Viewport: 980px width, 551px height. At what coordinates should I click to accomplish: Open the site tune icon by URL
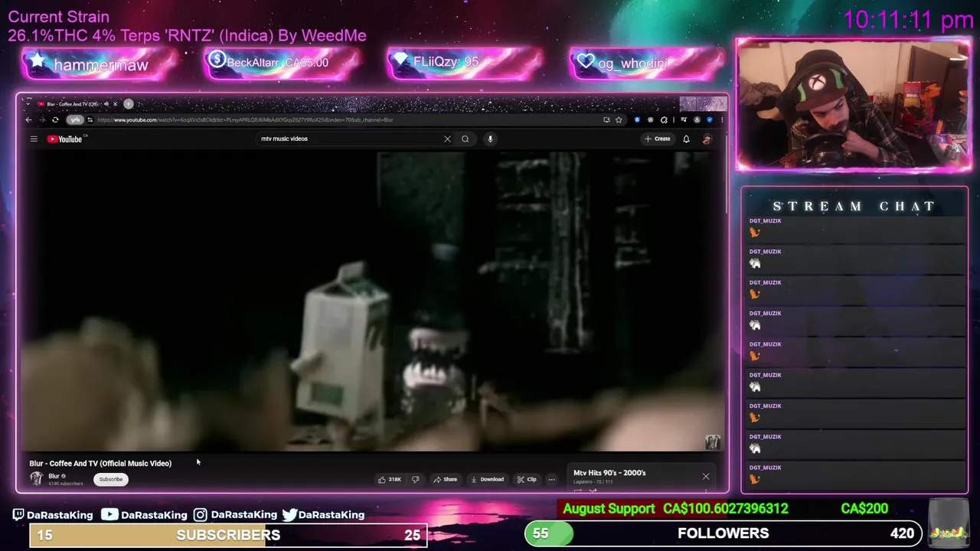[x=90, y=119]
